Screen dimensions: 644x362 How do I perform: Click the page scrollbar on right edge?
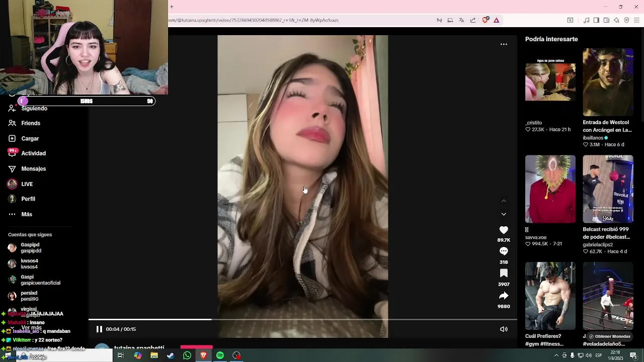pos(641,75)
